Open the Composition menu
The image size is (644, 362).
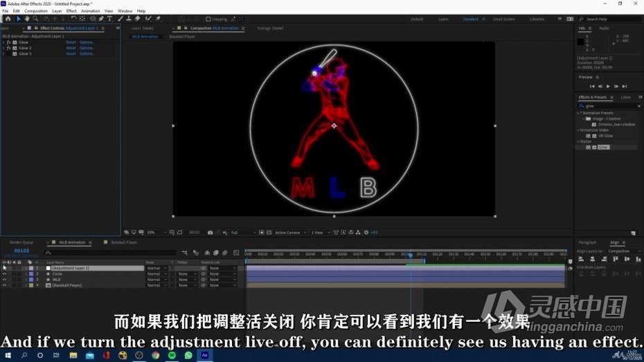click(36, 11)
